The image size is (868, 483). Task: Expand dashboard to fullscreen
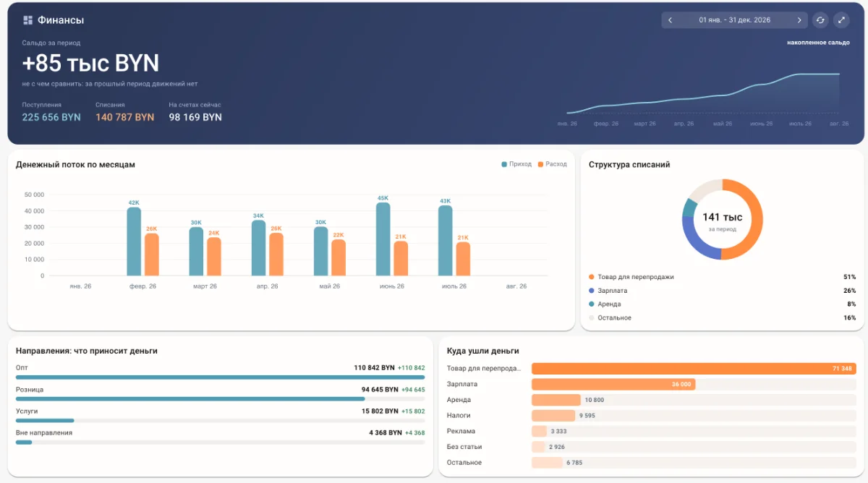841,20
